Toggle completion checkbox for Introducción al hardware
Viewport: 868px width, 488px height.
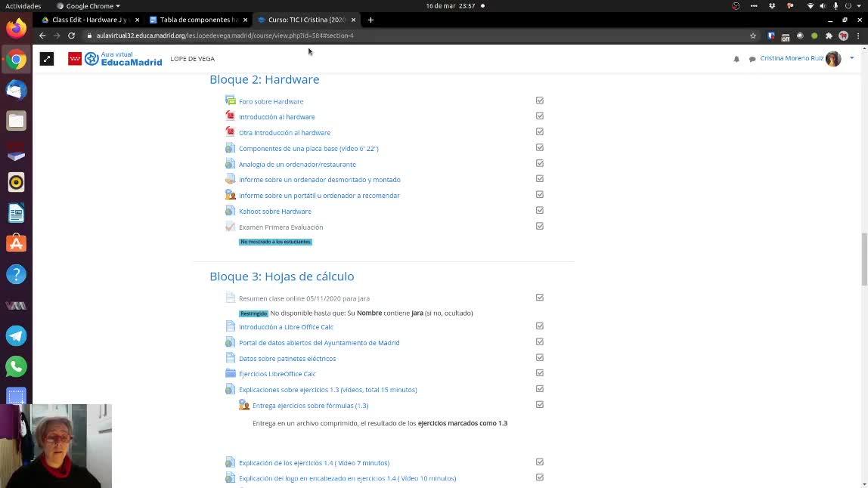coord(540,116)
